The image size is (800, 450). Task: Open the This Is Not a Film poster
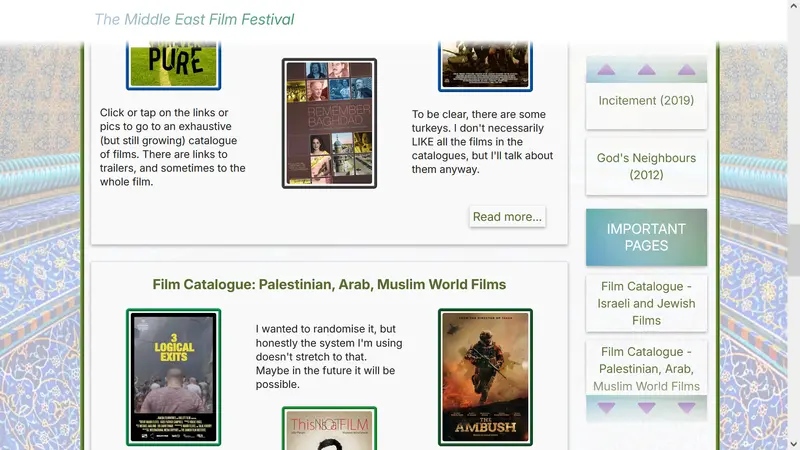pos(330,429)
